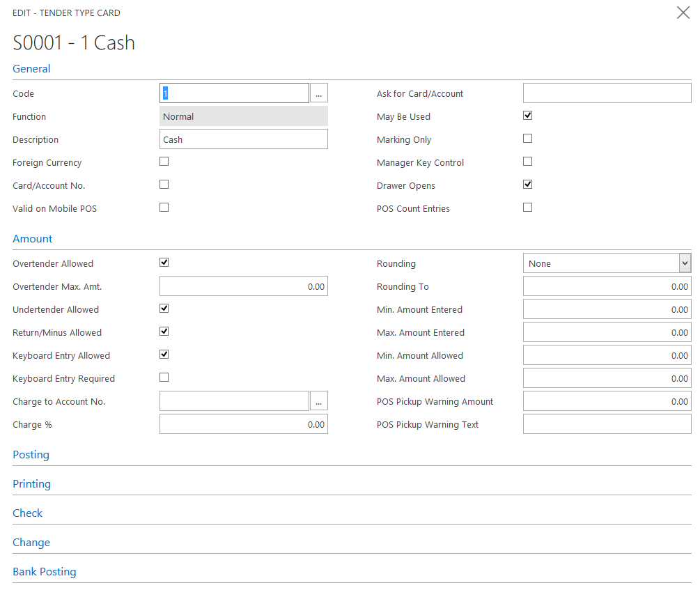Close the Tender Type Card window
The height and width of the screenshot is (590, 700).
tap(683, 13)
